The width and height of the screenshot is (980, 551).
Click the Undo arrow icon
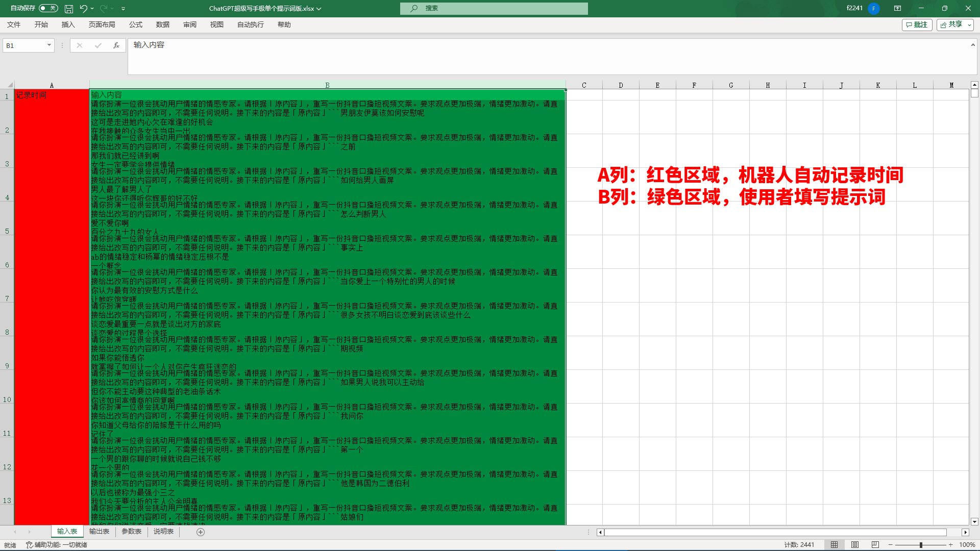[83, 8]
